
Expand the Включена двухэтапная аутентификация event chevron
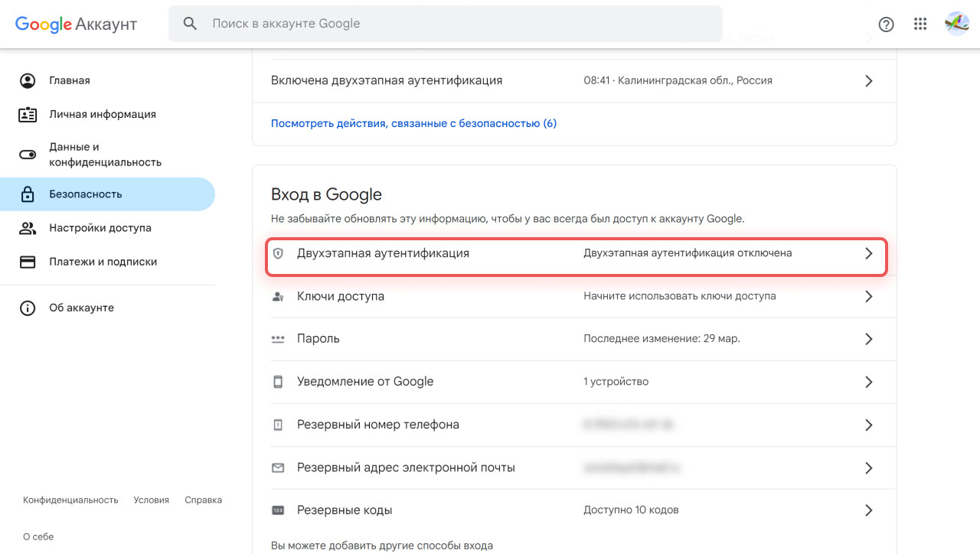(868, 80)
